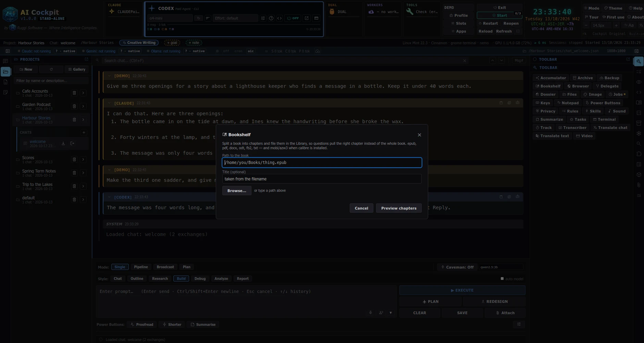Click the Title (optional) input field

coord(322,179)
